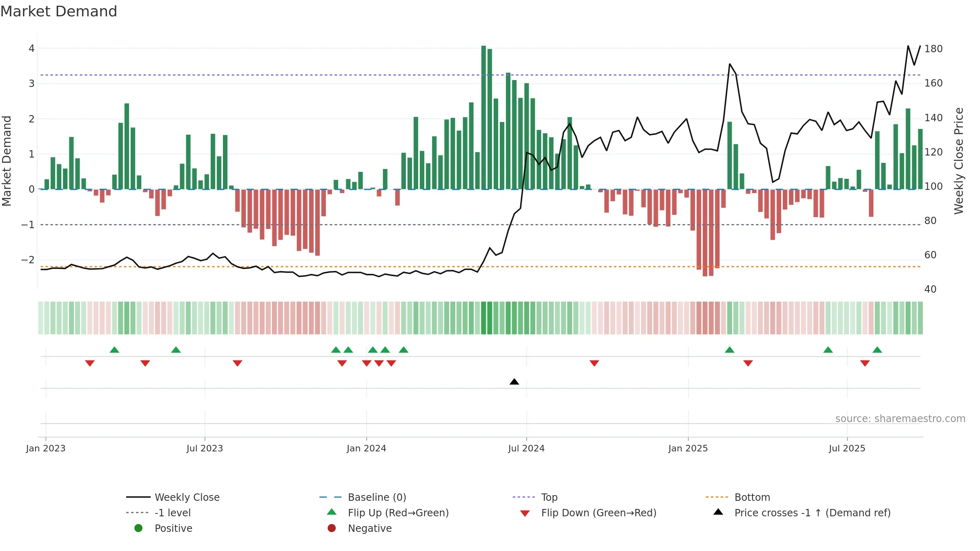Viewport: 980px width, 551px height.
Task: Click the tallest green demand bar above 4
Action: (483, 118)
